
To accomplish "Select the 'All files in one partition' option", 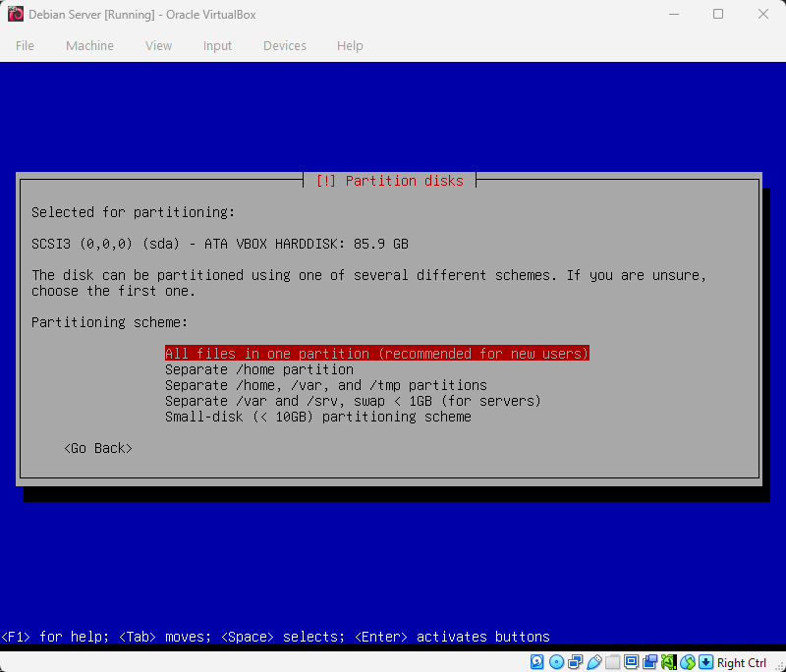I will 376,354.
